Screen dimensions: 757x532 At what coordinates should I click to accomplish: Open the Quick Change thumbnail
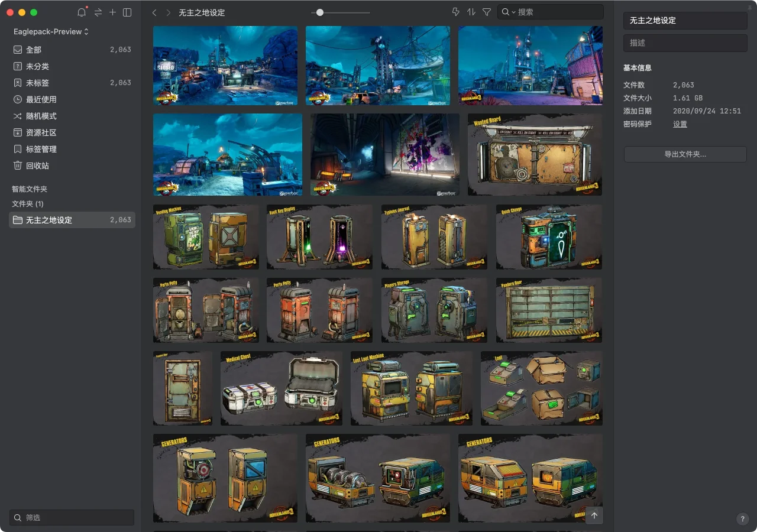coord(549,237)
